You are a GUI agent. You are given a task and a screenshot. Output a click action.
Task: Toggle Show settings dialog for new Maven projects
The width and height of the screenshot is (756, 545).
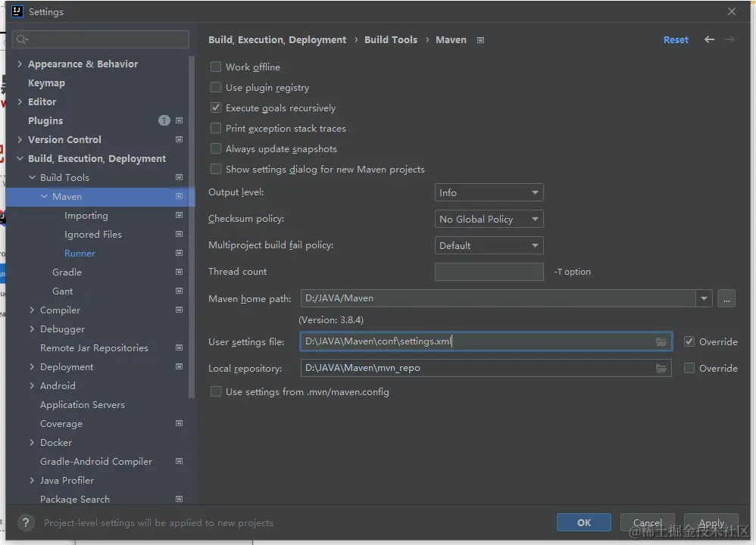pos(216,169)
